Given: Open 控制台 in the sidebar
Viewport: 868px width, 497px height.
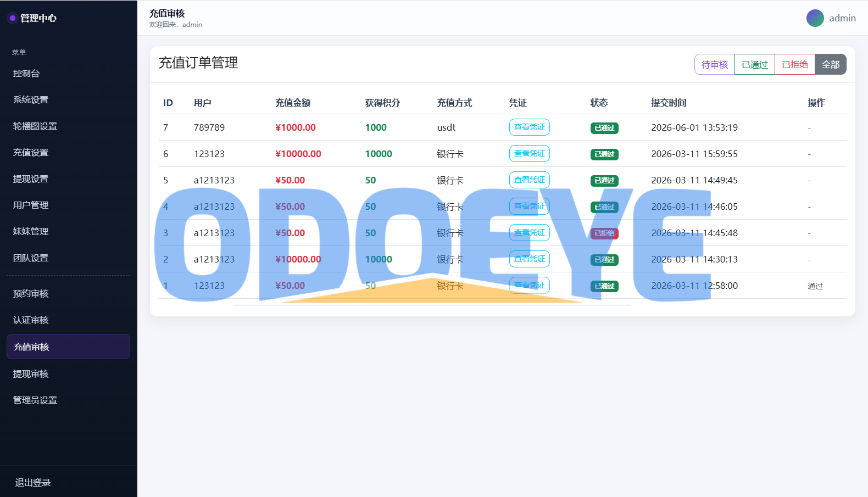Looking at the screenshot, I should [68, 74].
